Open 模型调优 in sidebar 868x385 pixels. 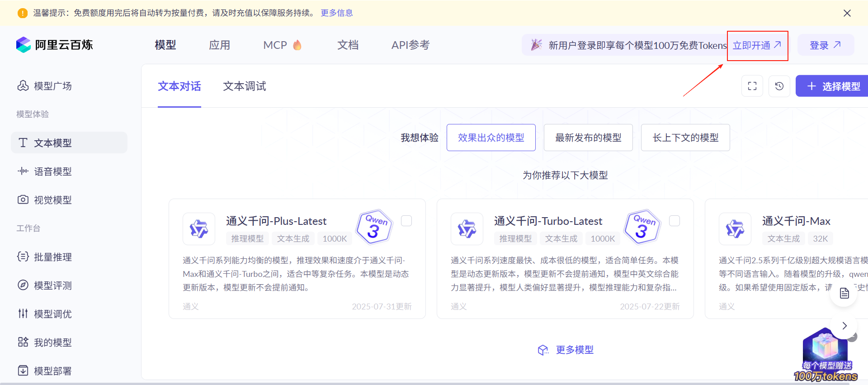click(44, 314)
